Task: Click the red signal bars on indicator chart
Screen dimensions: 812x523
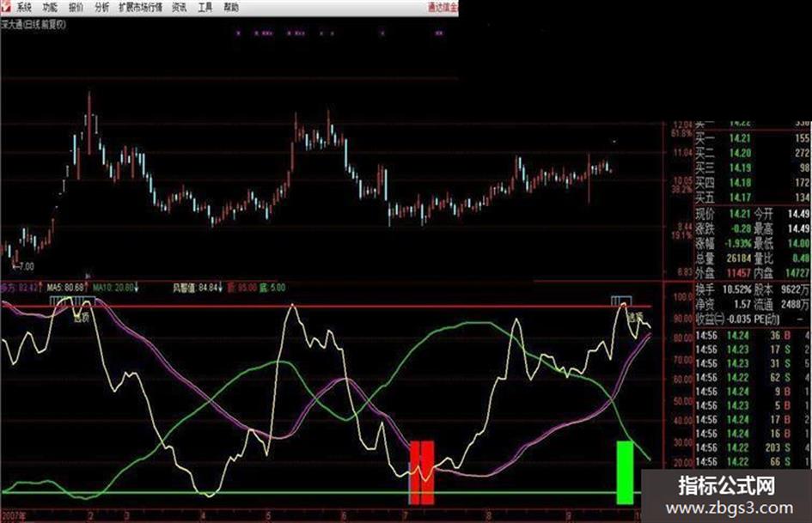Action: point(422,472)
